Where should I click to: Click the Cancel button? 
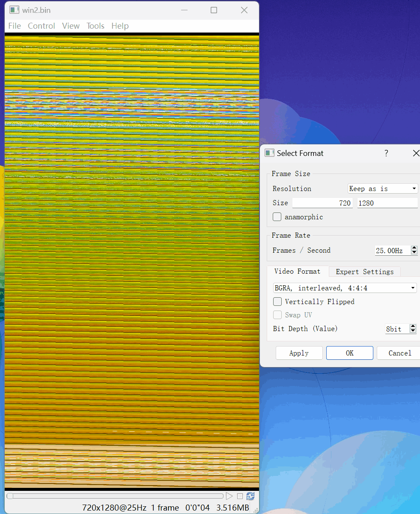pyautogui.click(x=399, y=353)
